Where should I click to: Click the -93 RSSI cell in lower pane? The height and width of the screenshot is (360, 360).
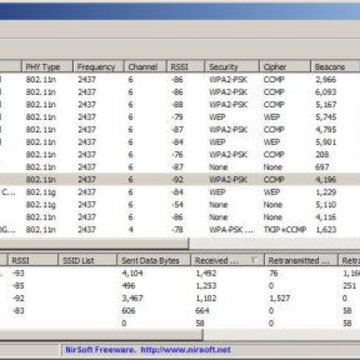click(x=18, y=273)
